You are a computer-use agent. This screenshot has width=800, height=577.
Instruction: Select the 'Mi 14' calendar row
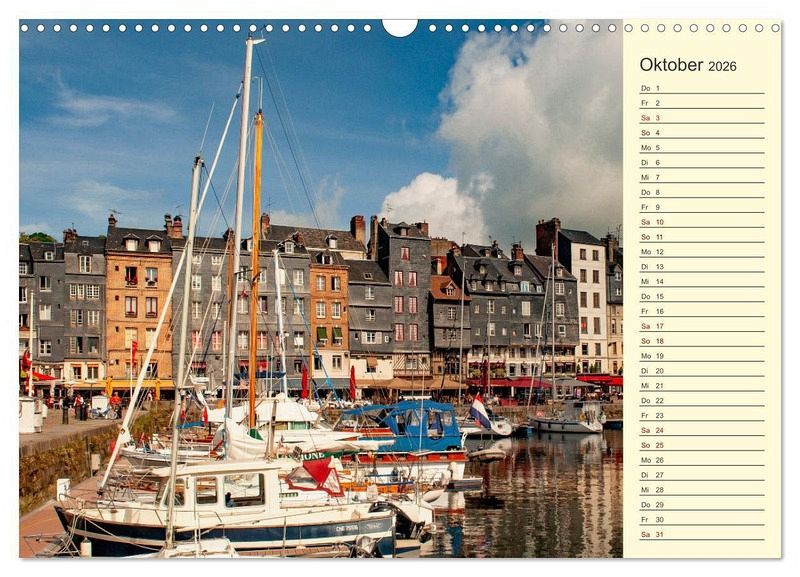[x=702, y=282]
